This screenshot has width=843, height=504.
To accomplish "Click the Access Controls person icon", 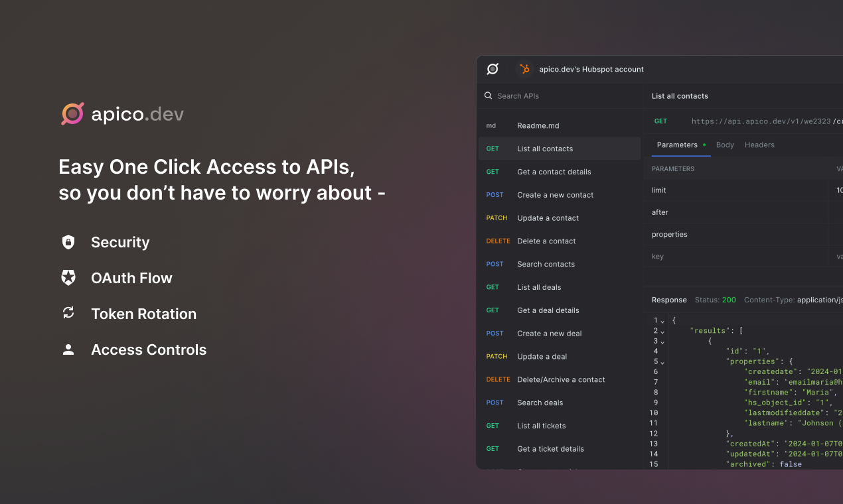I will coord(68,349).
